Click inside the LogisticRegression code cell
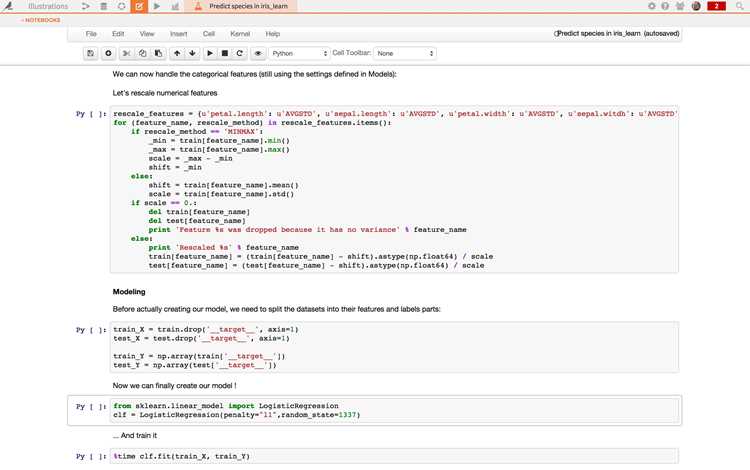750x470 pixels. pyautogui.click(x=394, y=410)
